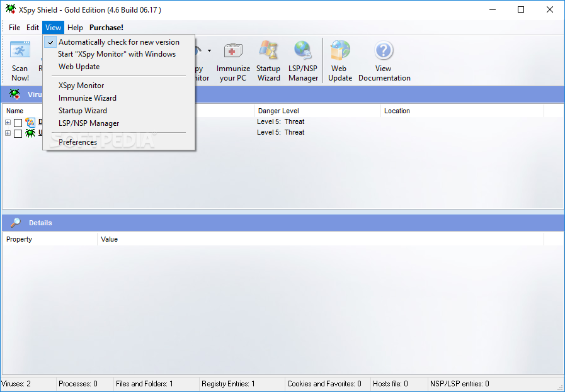This screenshot has width=565, height=392.
Task: Open Immunize your PC first-aid icon
Action: (233, 50)
